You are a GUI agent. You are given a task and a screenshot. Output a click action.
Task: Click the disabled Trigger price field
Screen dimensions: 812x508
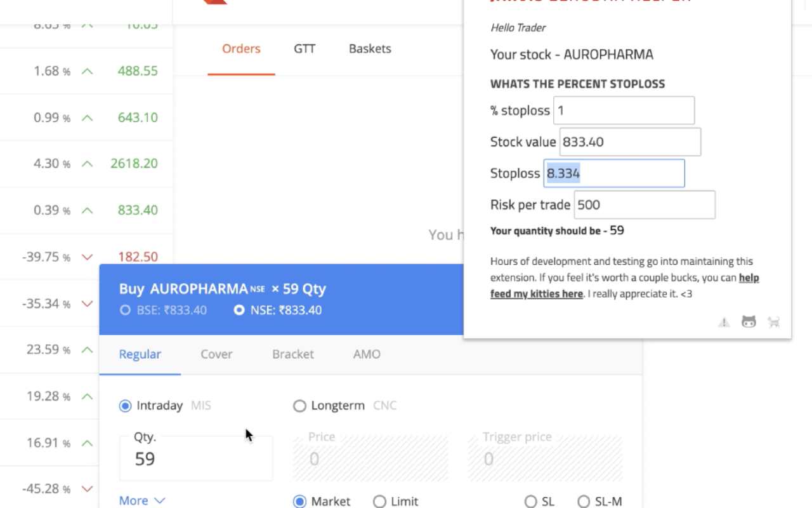(545, 458)
